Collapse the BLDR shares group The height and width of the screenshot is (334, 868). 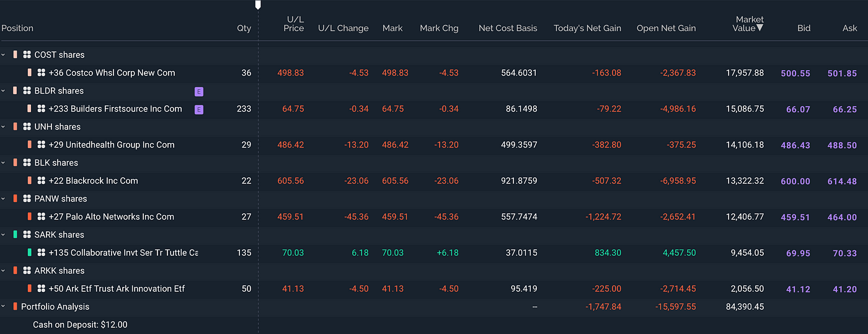[3, 90]
